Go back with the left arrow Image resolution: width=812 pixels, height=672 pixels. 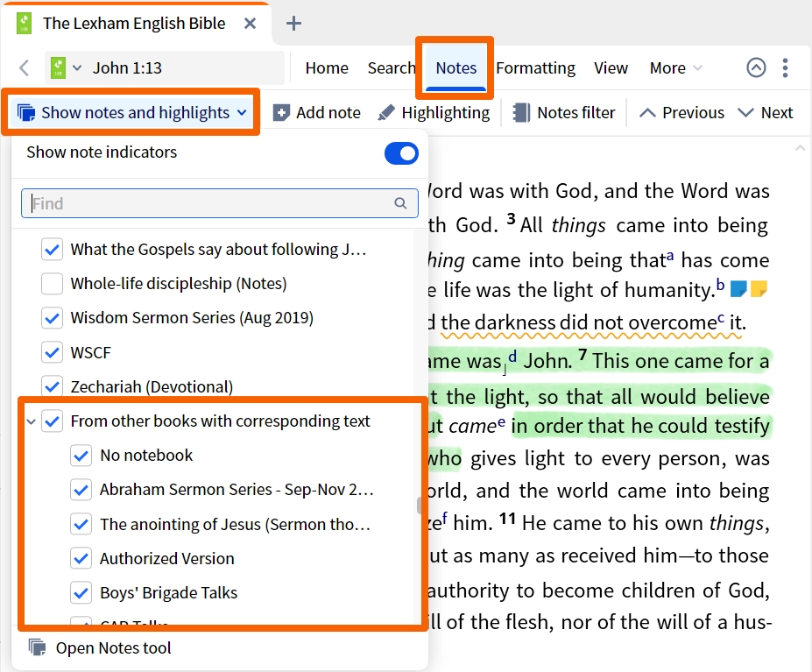[24, 67]
